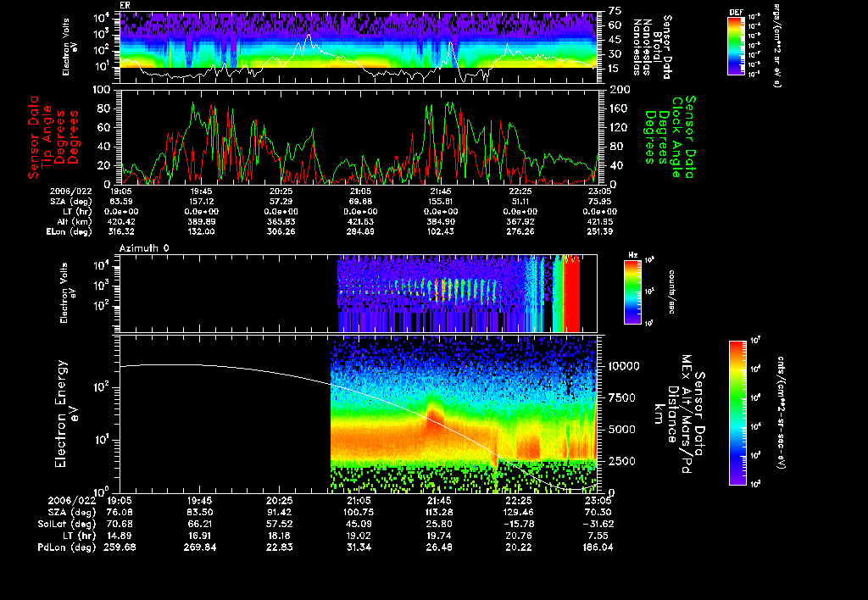This screenshot has height=600, width=868.
Task: Click the "10000" km distance tick label
Action: tap(624, 366)
